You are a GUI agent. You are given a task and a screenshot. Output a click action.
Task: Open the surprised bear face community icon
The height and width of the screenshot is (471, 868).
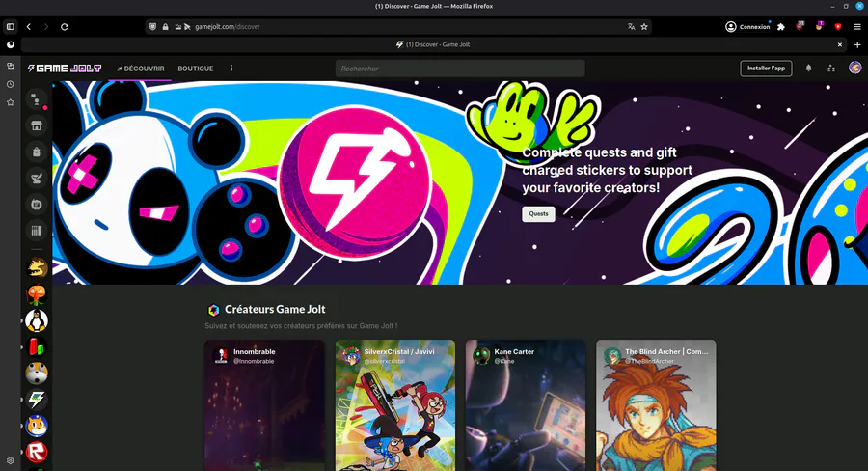coord(37,374)
